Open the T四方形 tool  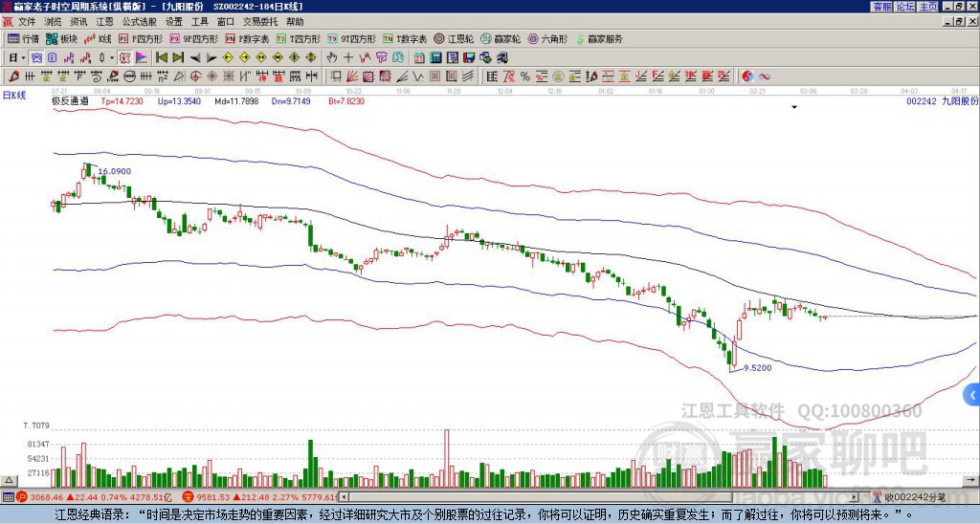click(x=299, y=38)
